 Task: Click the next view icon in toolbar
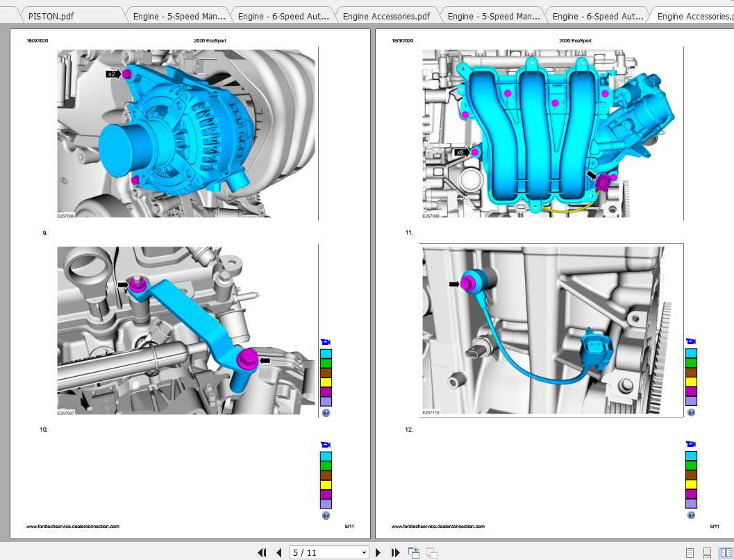point(431,552)
